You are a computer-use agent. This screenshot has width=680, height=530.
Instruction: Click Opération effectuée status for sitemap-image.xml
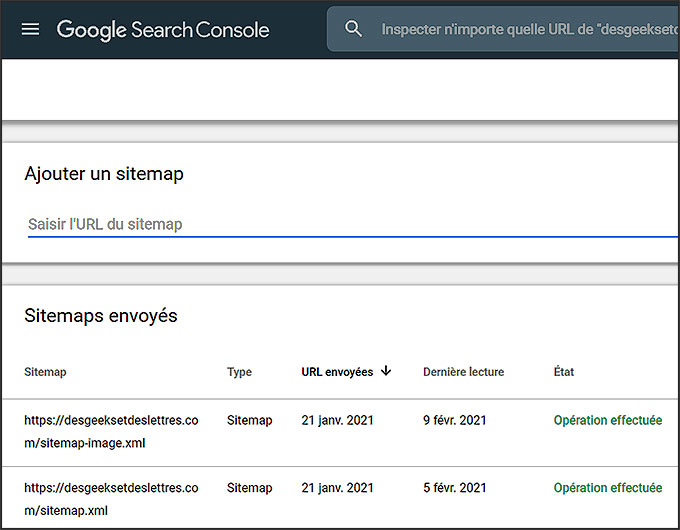(608, 420)
